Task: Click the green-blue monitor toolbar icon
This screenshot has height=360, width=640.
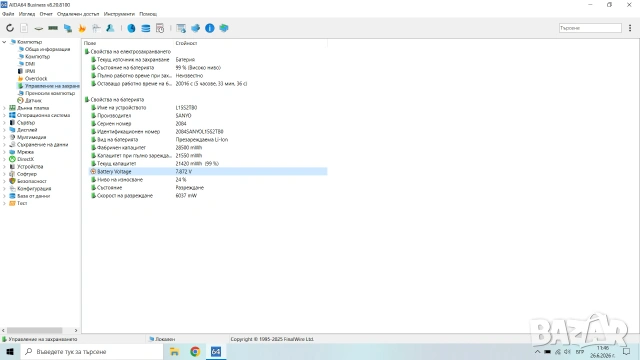Action: tap(224, 28)
